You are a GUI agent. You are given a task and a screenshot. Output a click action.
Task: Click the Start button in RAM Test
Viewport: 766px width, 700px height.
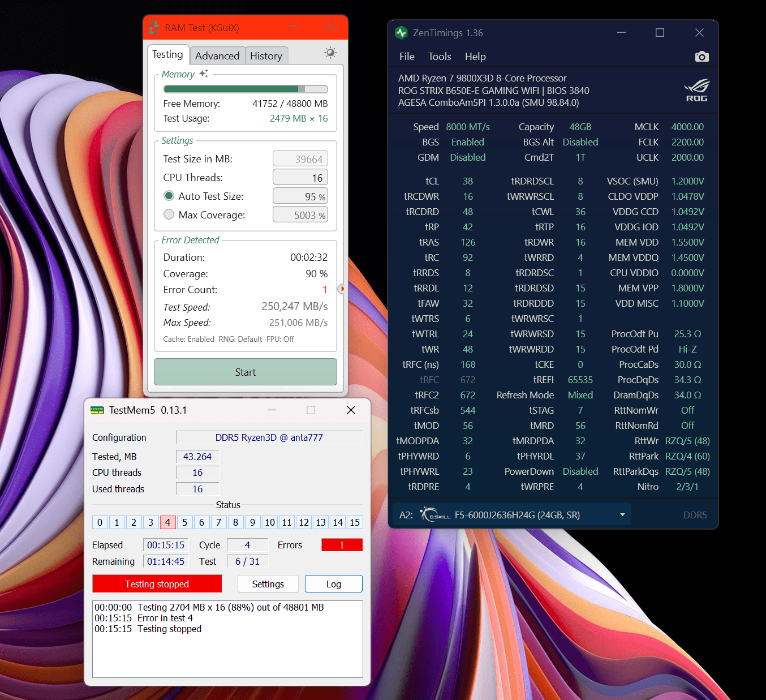[x=246, y=372]
